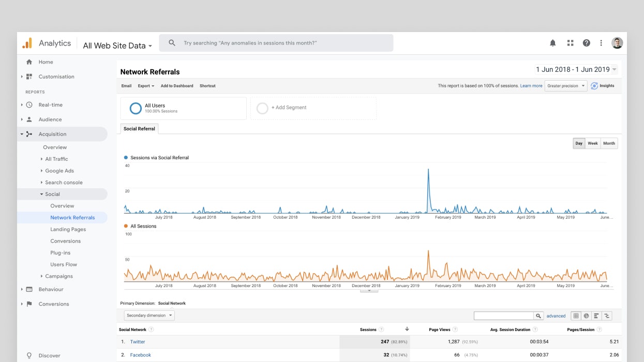
Task: Open the Greater precision dropdown
Action: click(565, 86)
